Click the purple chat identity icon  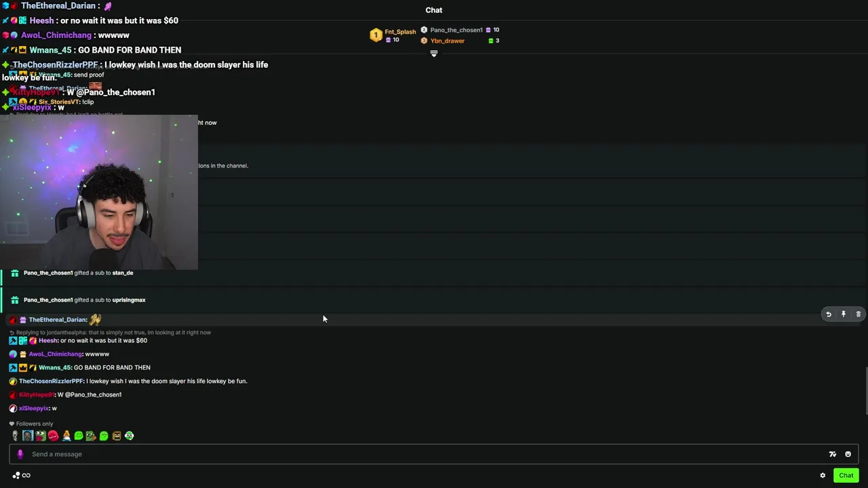pyautogui.click(x=20, y=454)
